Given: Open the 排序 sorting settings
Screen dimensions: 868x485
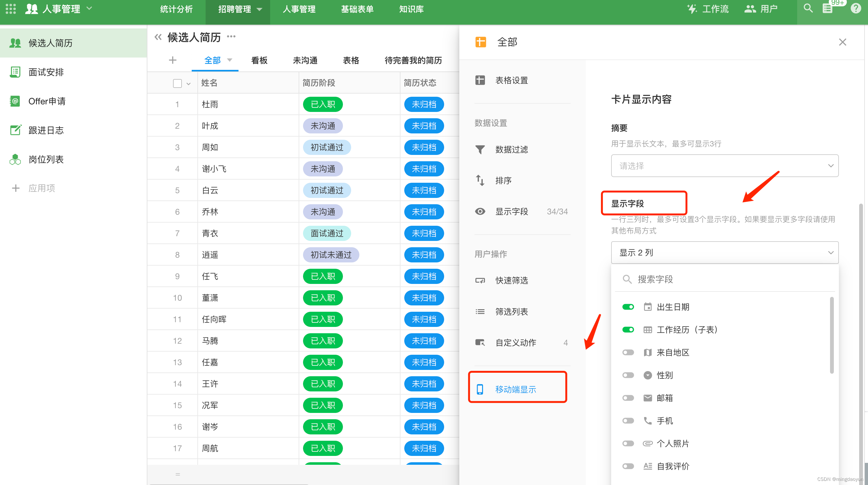Looking at the screenshot, I should click(503, 180).
